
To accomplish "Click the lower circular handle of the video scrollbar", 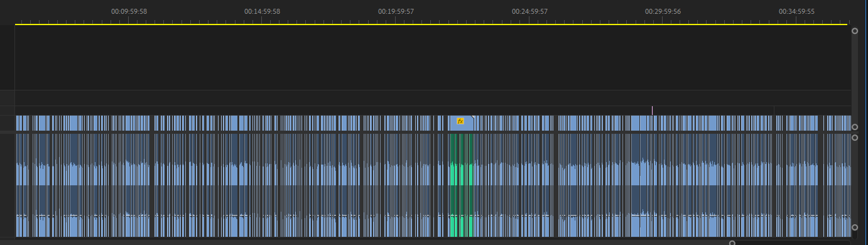I will tap(854, 127).
